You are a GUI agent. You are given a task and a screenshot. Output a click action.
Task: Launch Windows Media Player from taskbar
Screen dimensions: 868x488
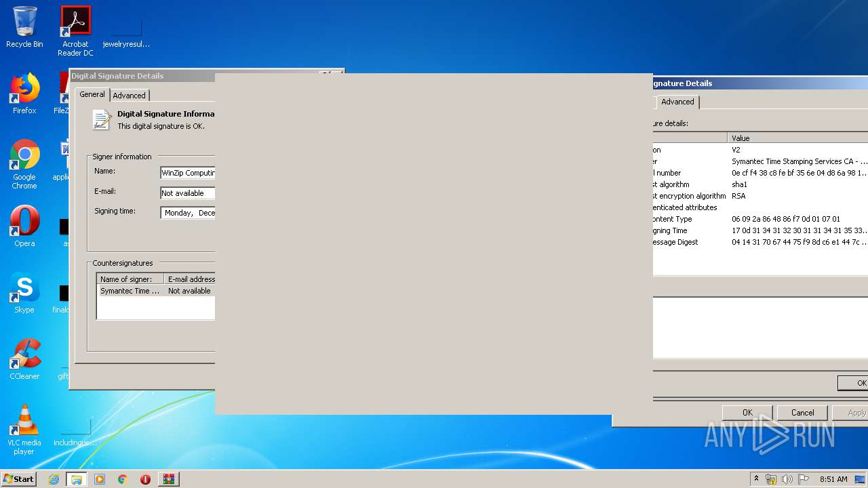tap(100, 479)
